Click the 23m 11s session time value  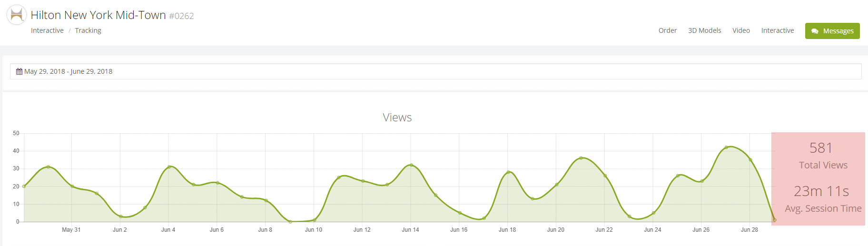point(821,191)
